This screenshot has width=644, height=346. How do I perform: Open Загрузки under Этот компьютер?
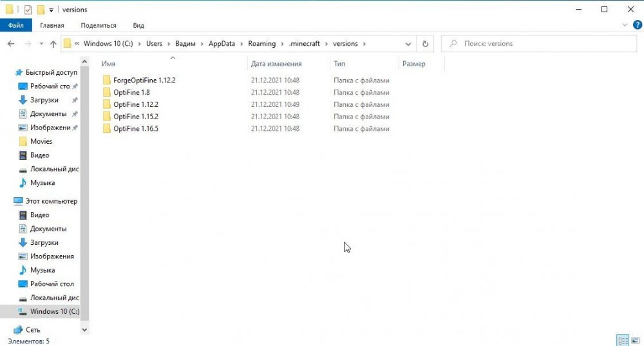[44, 243]
